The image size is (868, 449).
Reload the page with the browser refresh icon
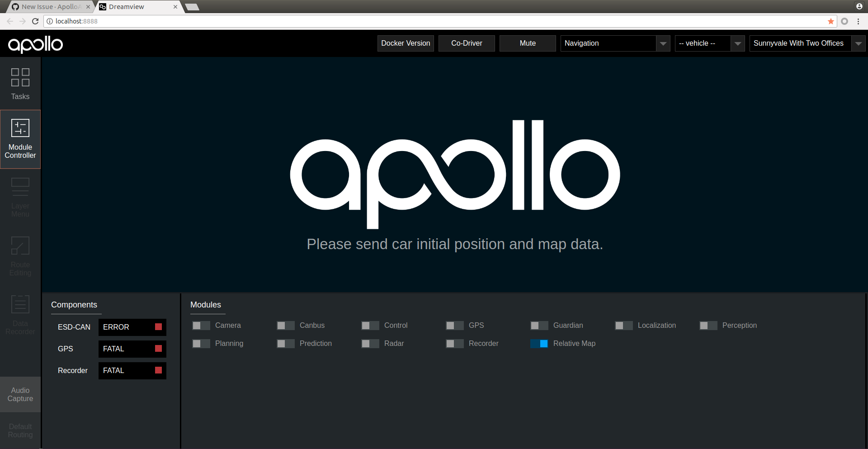[x=35, y=21]
